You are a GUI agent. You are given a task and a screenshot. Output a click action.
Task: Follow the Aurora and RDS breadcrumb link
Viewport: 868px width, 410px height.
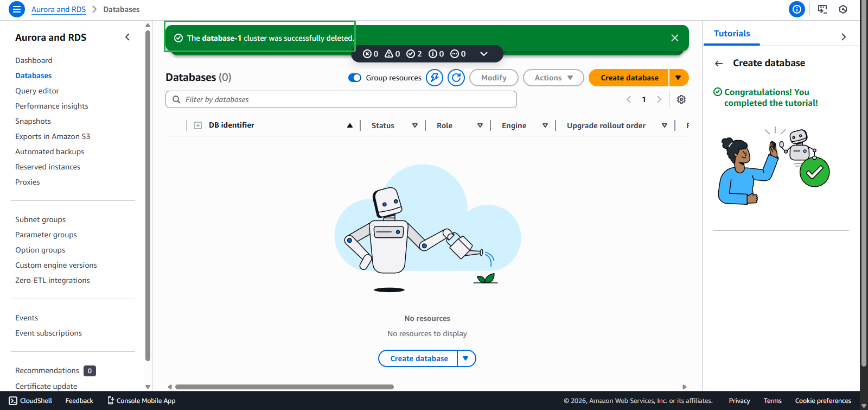pos(59,9)
